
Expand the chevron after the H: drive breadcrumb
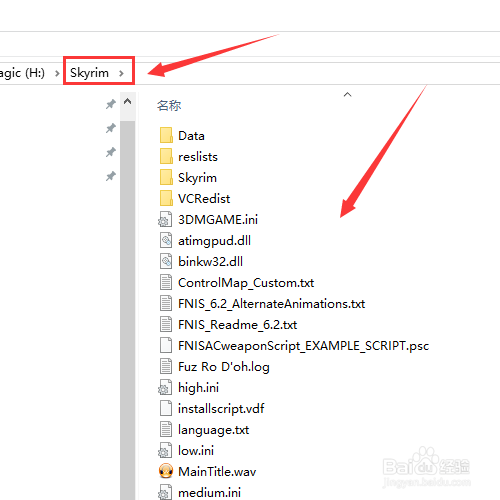(57, 73)
